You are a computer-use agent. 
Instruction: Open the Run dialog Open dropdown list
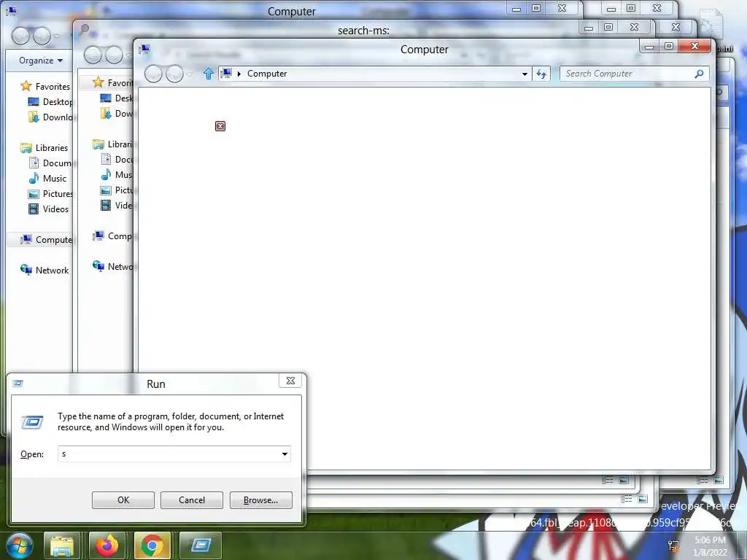coord(285,454)
